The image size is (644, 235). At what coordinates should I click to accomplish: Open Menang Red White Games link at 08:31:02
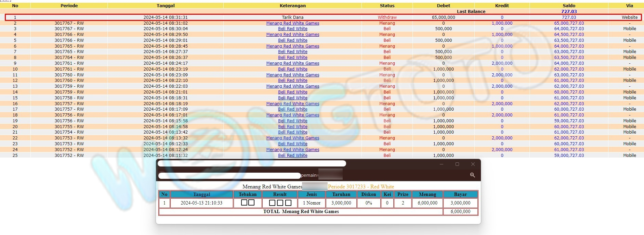click(292, 23)
